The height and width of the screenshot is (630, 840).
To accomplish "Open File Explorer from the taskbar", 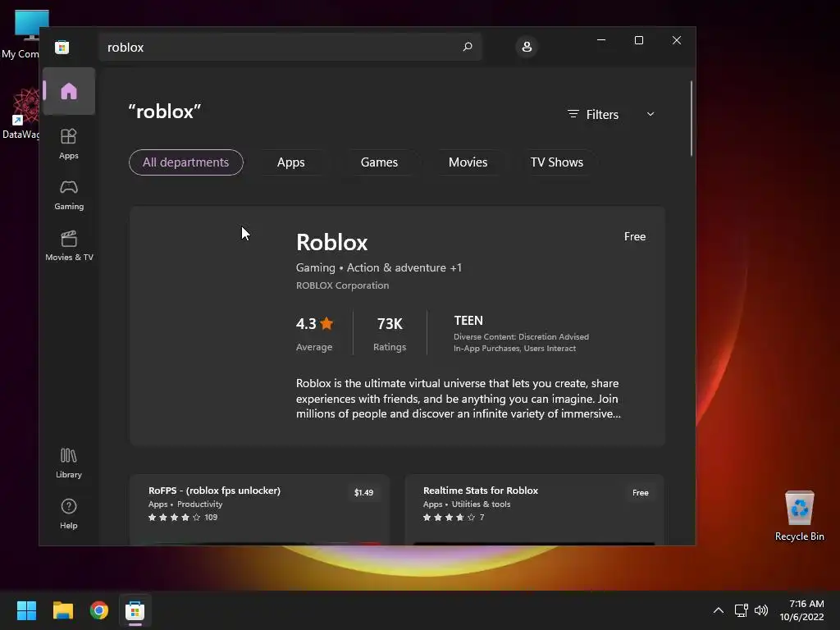I will tap(62, 610).
